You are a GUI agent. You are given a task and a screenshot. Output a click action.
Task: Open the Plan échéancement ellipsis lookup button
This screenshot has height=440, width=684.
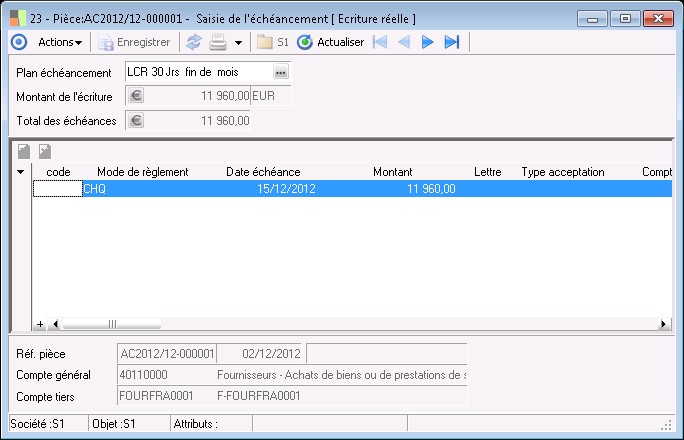point(280,72)
